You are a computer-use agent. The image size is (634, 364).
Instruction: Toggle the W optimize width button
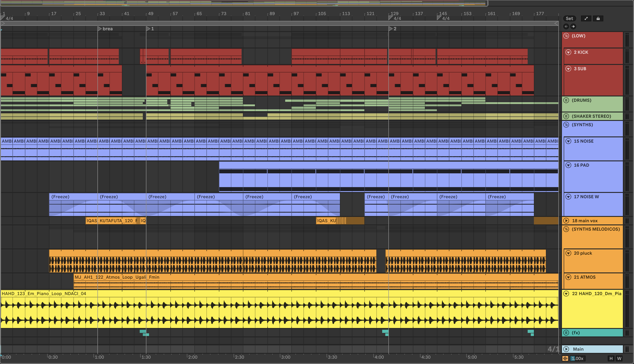click(619, 358)
